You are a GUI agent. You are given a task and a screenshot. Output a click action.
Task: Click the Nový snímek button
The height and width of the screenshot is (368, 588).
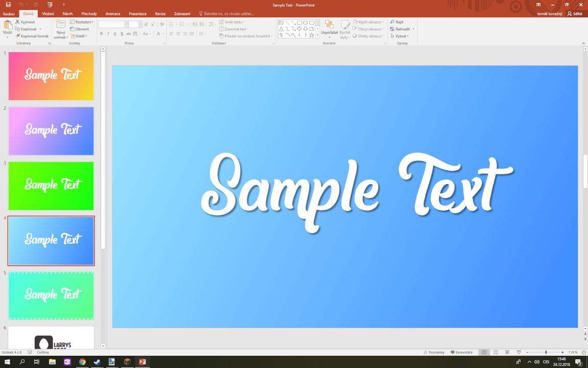[x=60, y=29]
